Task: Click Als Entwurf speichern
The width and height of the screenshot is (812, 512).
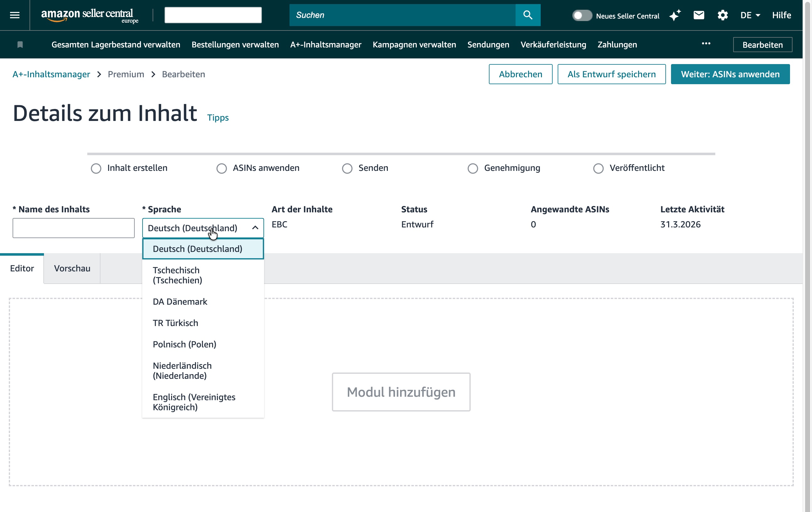Action: (611, 74)
